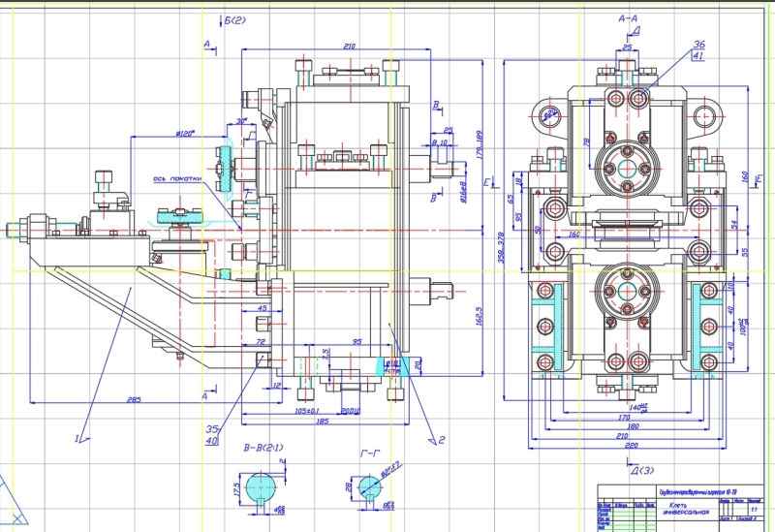Click the 'Г-Г' section title

coord(370,453)
